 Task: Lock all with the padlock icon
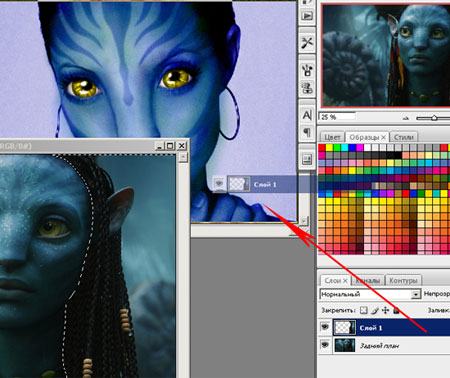coord(396,311)
